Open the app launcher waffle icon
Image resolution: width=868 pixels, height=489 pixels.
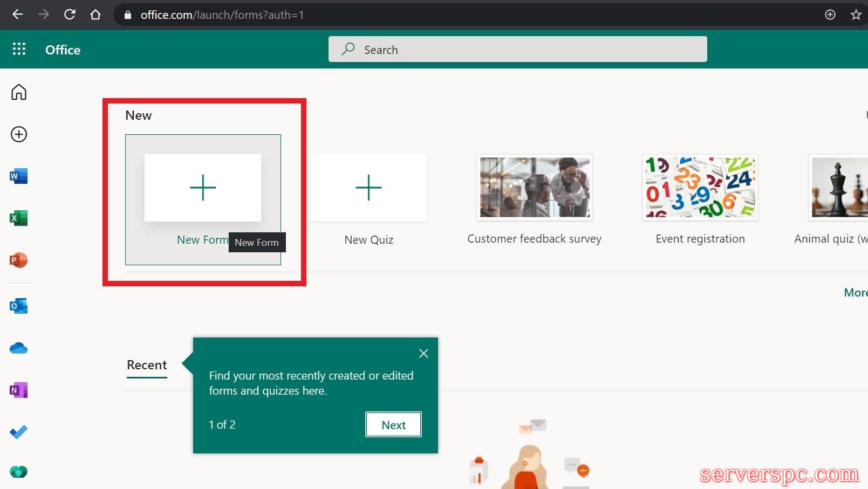(x=19, y=50)
